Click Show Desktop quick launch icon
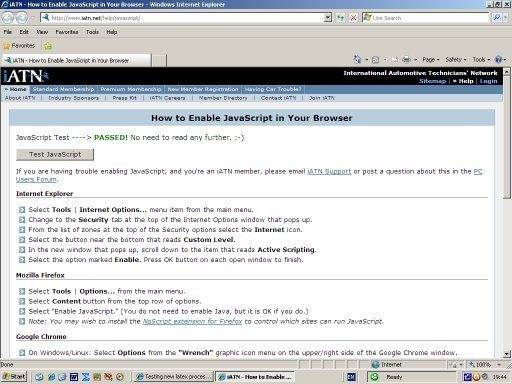 pyautogui.click(x=39, y=377)
